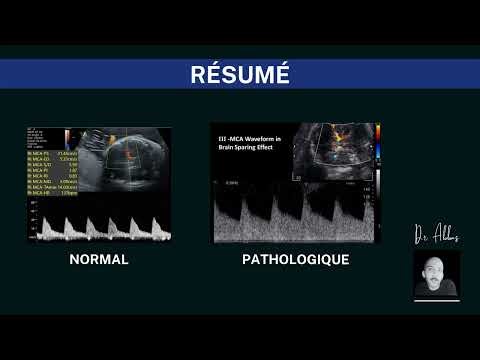This screenshot has height=360, width=480.
Task: Click the NORMAL caption label
Action: click(x=99, y=259)
